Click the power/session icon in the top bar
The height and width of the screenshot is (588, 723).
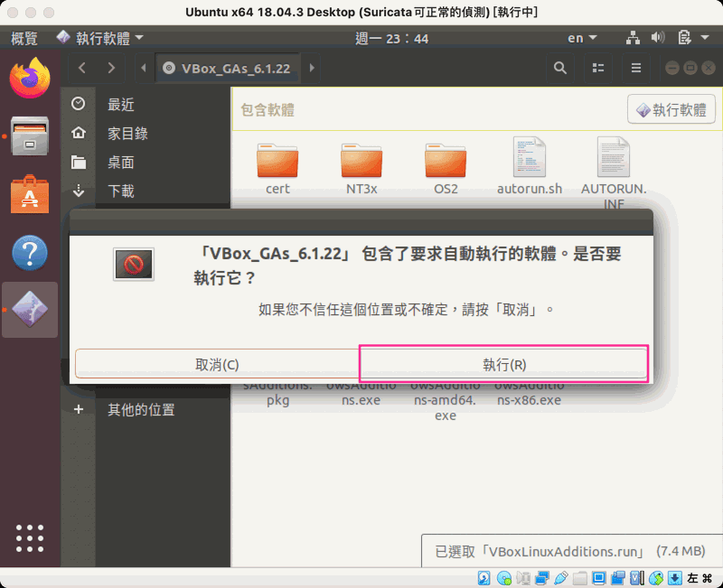684,37
